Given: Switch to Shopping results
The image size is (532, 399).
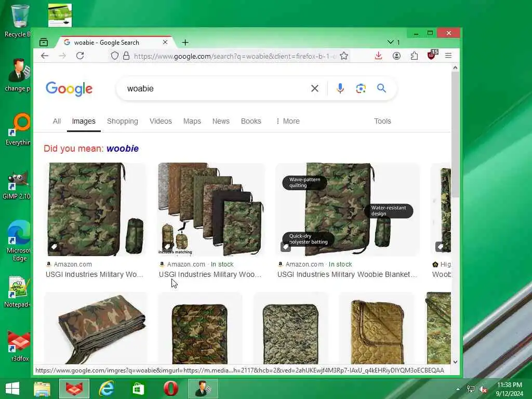Looking at the screenshot, I should (123, 121).
